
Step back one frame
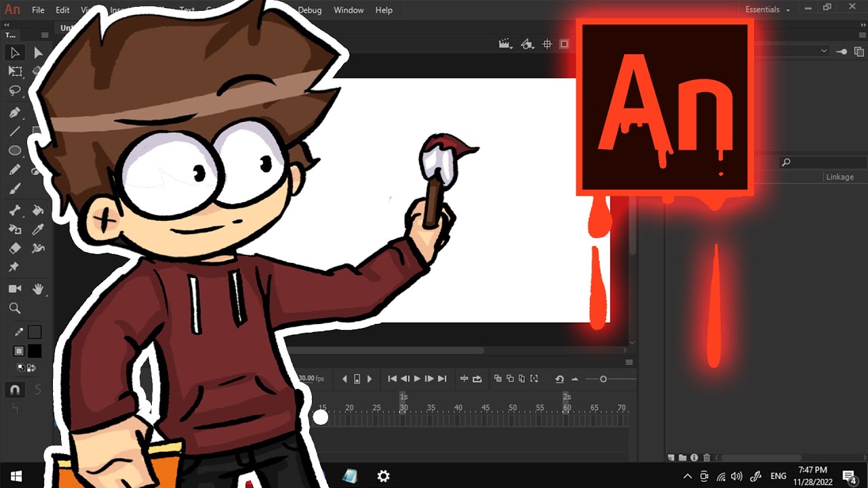(405, 379)
